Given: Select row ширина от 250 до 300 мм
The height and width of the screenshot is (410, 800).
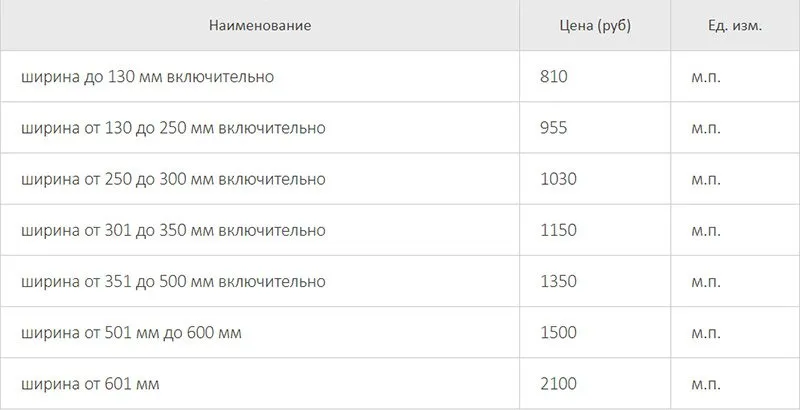Looking at the screenshot, I should [x=400, y=179].
